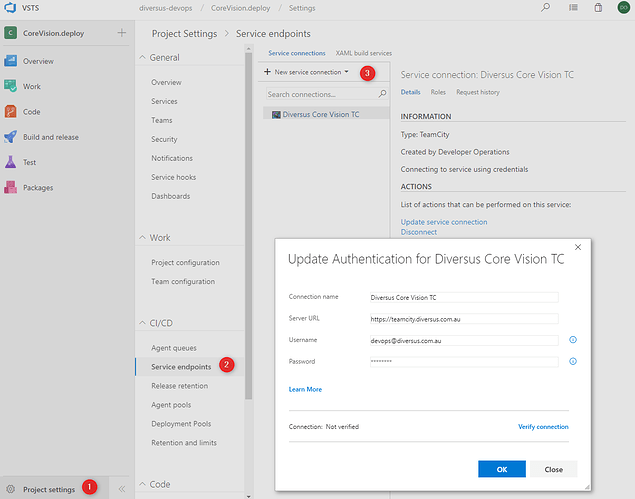Click the Password input field

(x=464, y=362)
